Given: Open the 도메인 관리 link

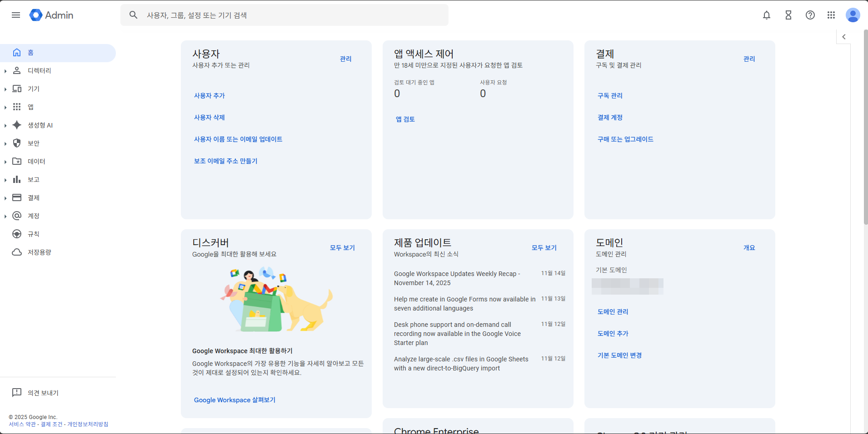Looking at the screenshot, I should [x=613, y=312].
